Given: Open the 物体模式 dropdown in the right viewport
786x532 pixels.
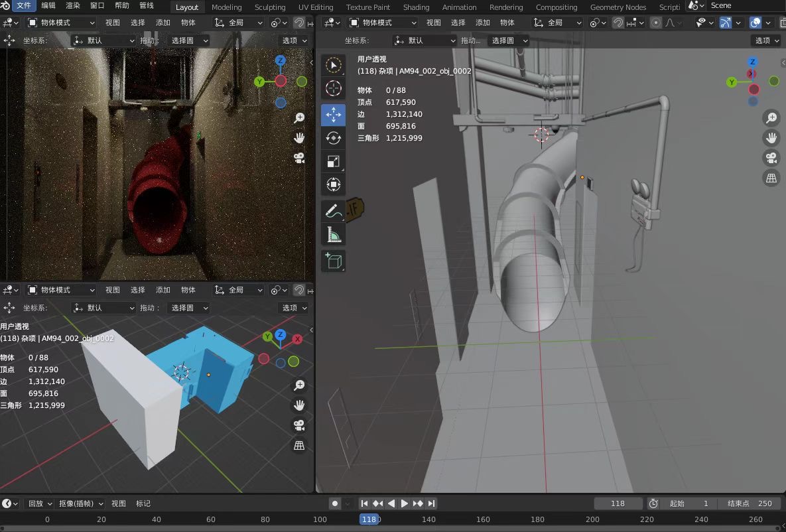Looking at the screenshot, I should (382, 23).
